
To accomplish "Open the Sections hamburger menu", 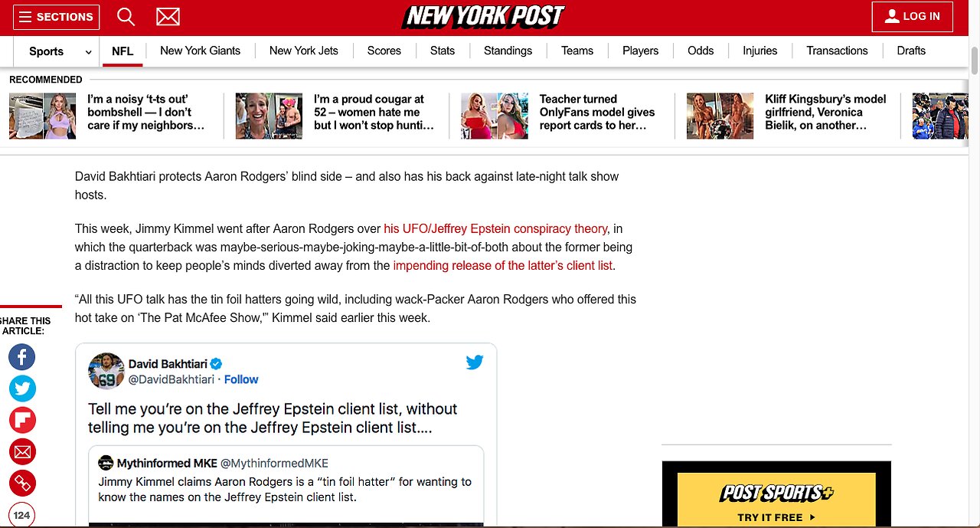I will (57, 16).
